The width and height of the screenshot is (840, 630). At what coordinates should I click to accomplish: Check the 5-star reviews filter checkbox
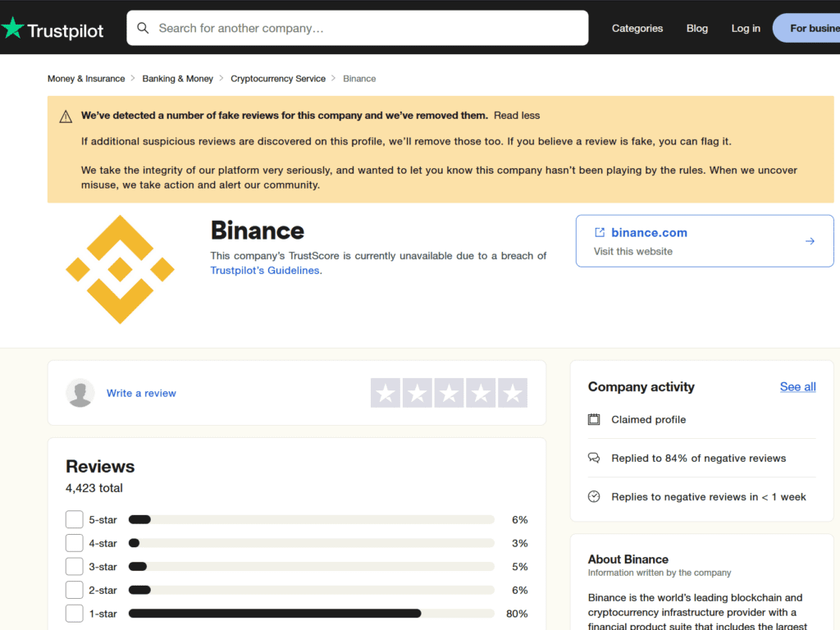tap(74, 519)
